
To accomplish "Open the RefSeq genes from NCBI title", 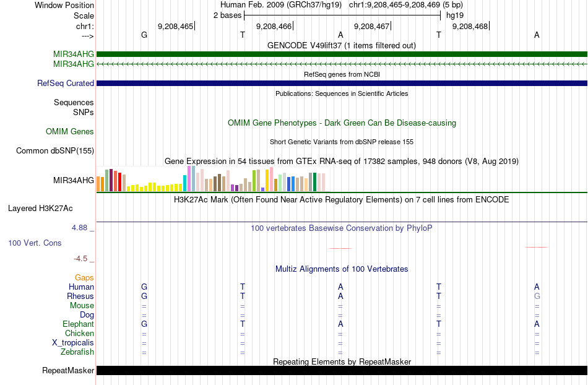I will click(x=342, y=74).
